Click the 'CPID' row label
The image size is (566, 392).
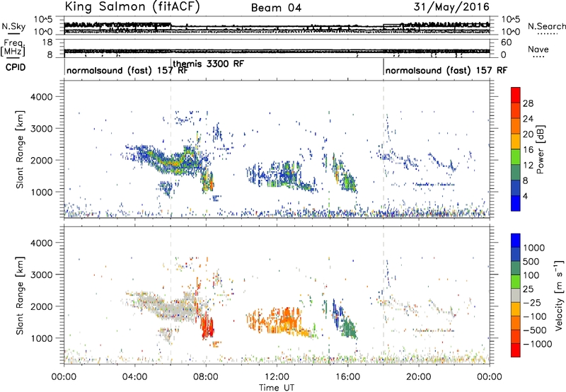(16, 67)
